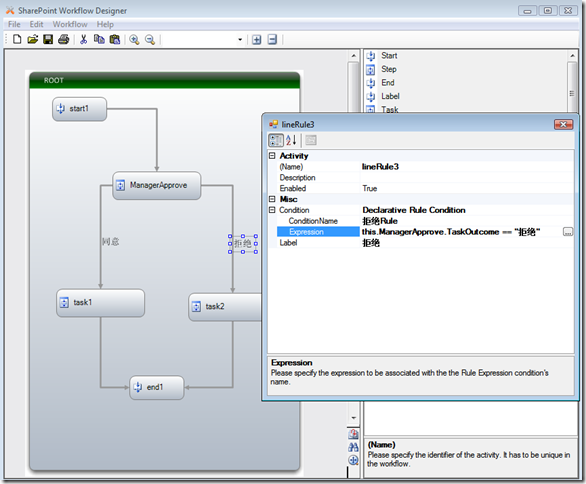Paste using clipboard toolbar icon
586x484 pixels.
115,39
